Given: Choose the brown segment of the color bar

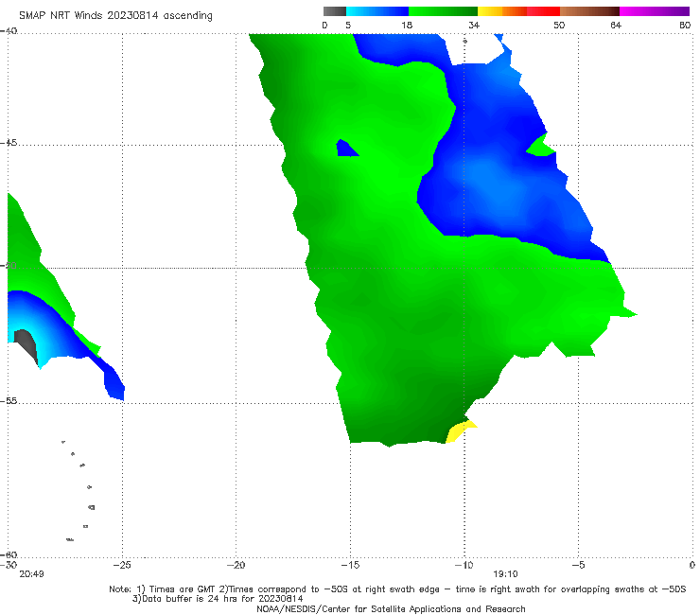Looking at the screenshot, I should click(589, 11).
